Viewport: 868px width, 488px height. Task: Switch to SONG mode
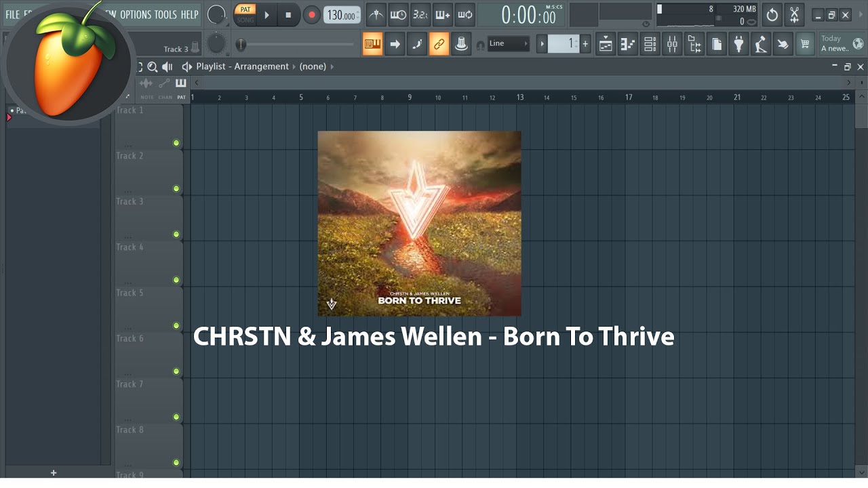point(245,20)
